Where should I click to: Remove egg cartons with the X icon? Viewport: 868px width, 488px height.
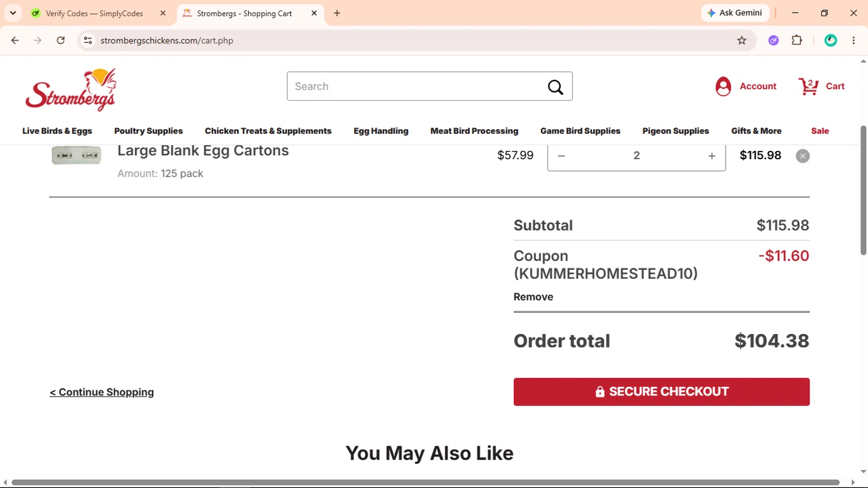(x=803, y=156)
